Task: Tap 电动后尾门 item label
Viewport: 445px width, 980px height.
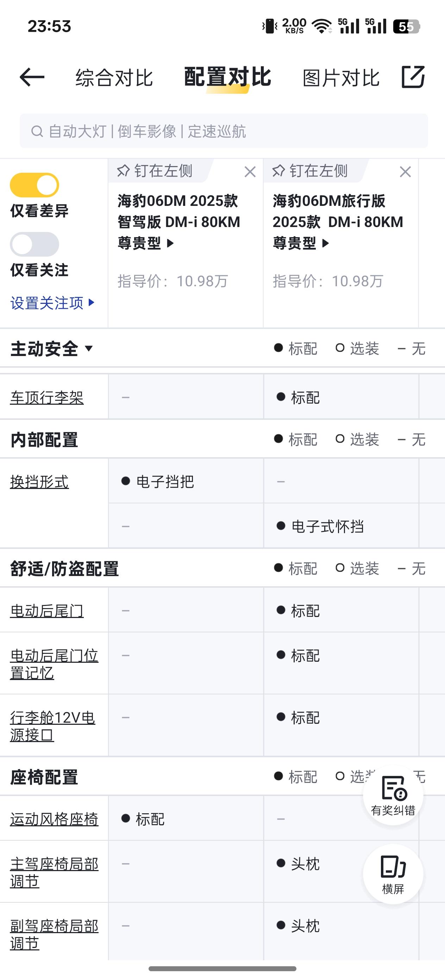Action: 47,611
